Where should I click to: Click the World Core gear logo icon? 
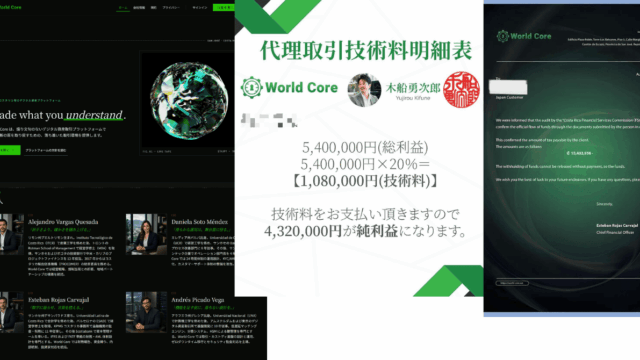pyautogui.click(x=251, y=87)
